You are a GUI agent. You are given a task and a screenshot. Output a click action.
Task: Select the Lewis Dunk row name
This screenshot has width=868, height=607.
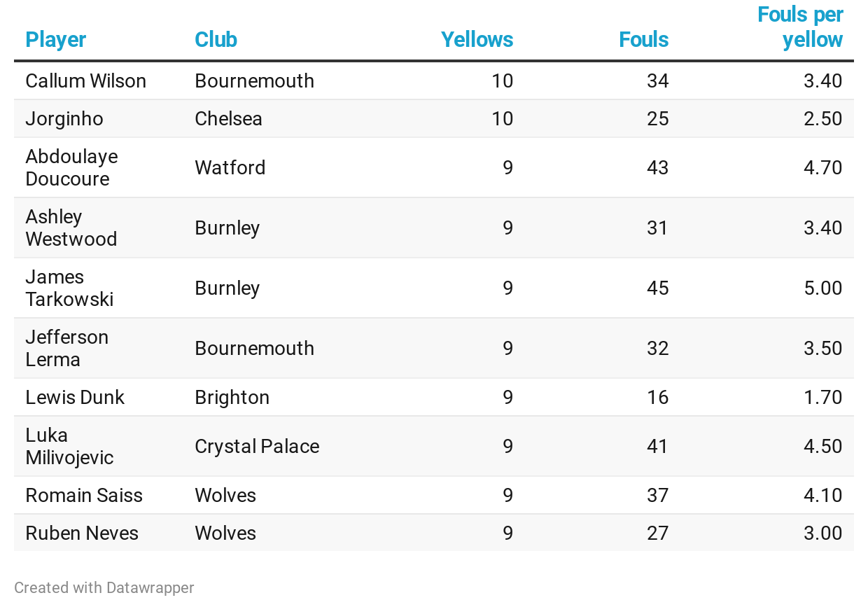(75, 398)
